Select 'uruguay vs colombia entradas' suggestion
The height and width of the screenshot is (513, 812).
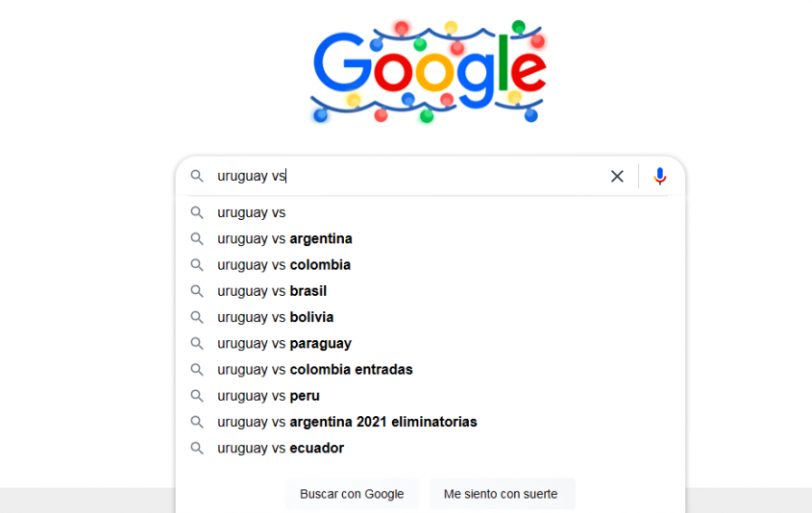coord(431,369)
